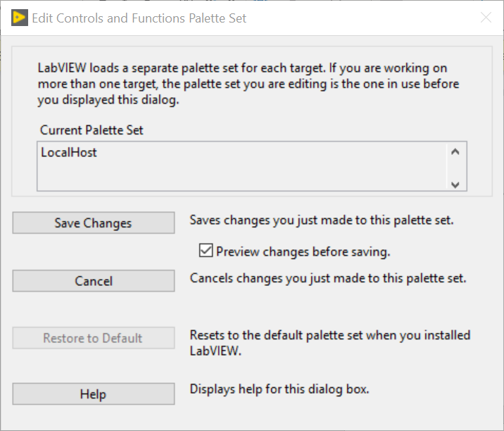Click the Restore to Default button
Image resolution: width=504 pixels, height=431 pixels.
click(x=94, y=338)
